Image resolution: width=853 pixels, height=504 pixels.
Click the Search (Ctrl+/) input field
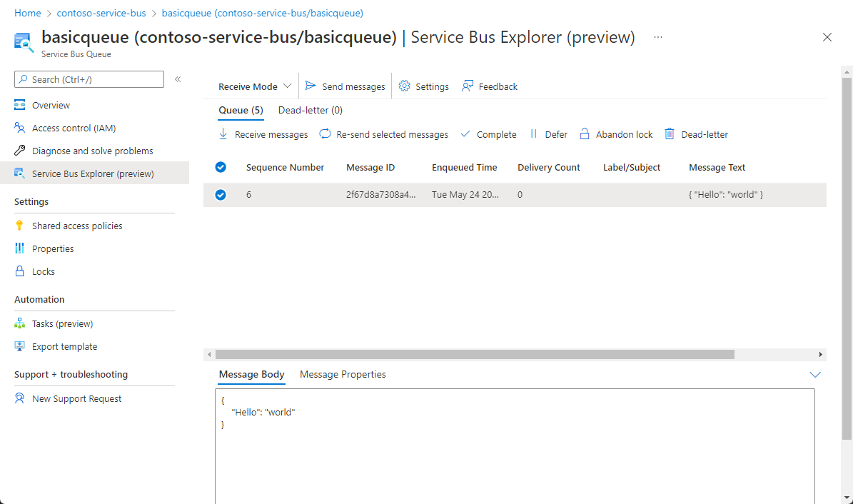(x=89, y=79)
